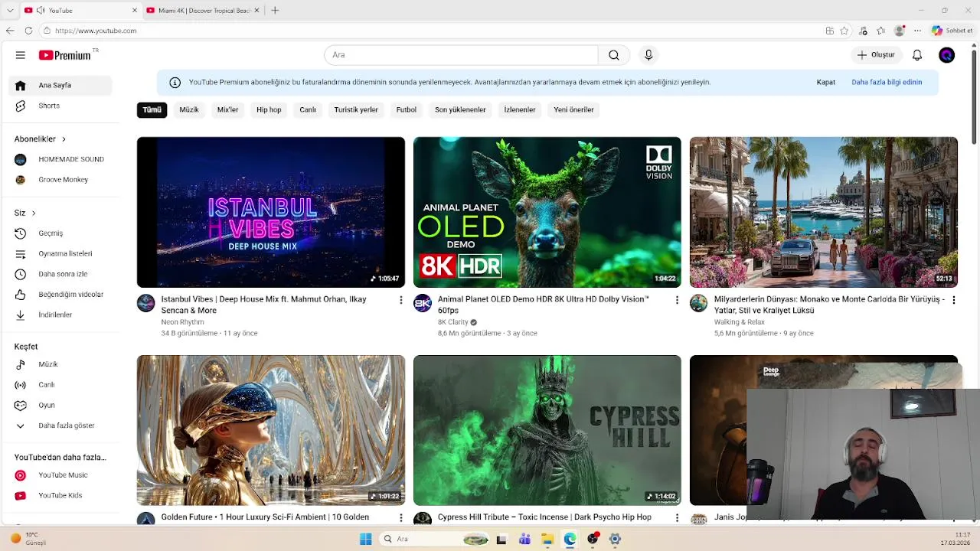Select the Mix'ler filter chip
This screenshot has width=980, height=551.
pos(227,110)
